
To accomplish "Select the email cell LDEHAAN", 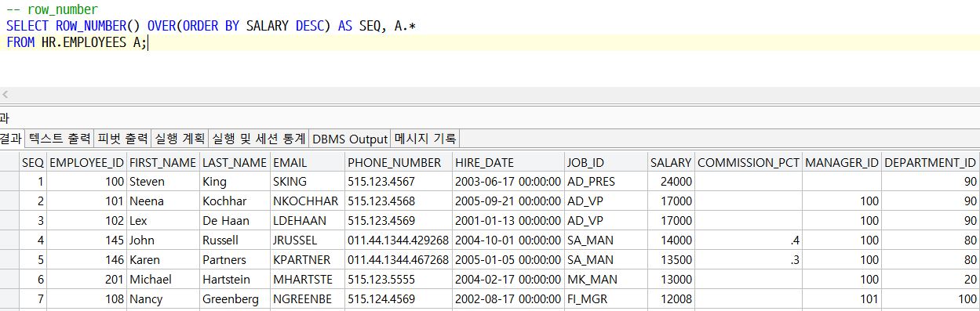I will (x=308, y=220).
